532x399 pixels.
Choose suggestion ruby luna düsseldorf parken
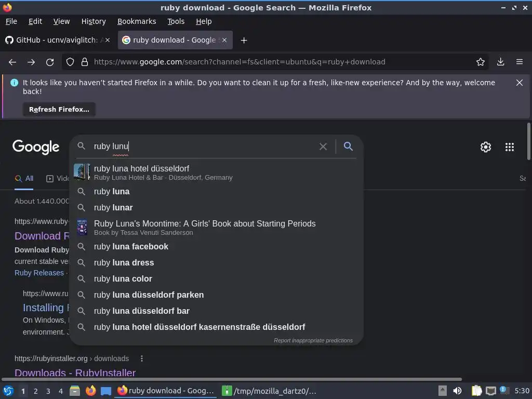[217, 295]
